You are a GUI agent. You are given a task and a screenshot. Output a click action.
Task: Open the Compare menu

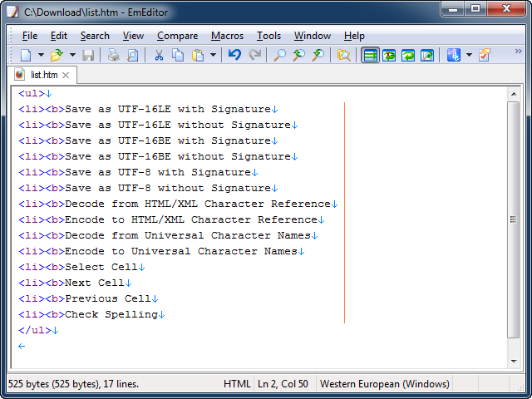click(x=177, y=36)
